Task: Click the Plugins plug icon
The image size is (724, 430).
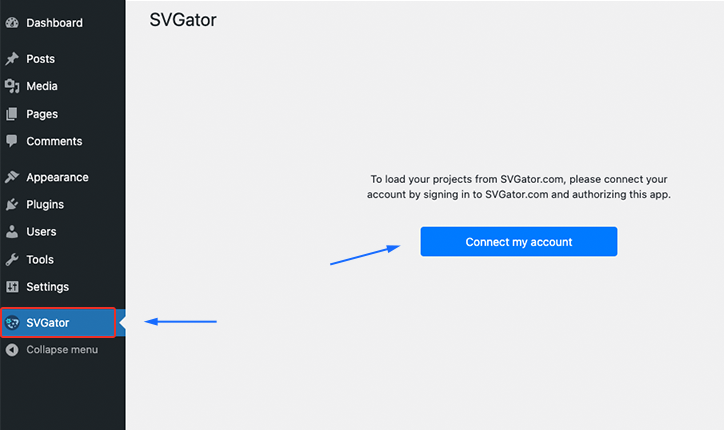Action: [12, 204]
